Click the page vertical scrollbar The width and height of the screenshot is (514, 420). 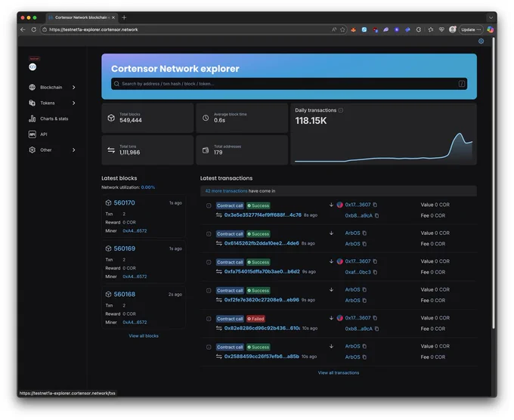tap(494, 183)
